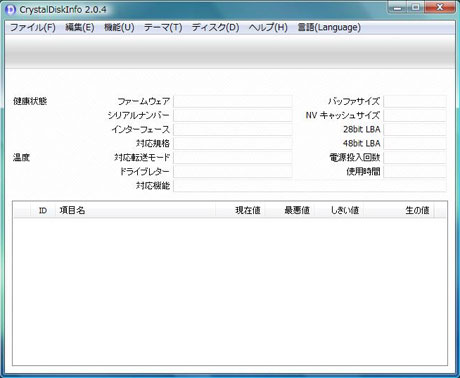
Task: Open the 言語(Language) menu
Action: (329, 27)
